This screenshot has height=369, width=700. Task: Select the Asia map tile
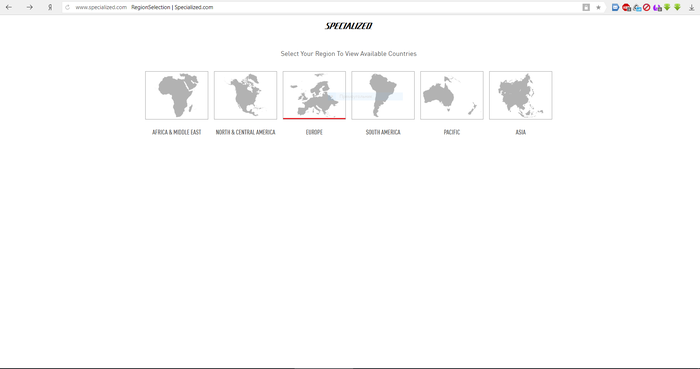coord(521,95)
